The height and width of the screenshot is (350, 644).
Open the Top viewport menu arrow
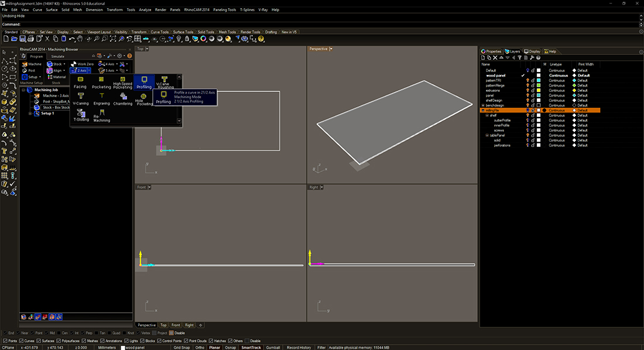coord(147,49)
